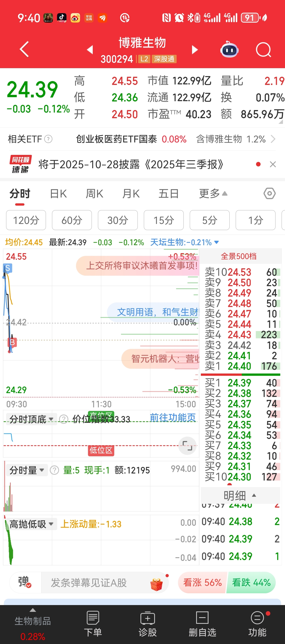285x644 pixels.
Task: Tap the 相关ETF help question mark
Action: point(48,139)
